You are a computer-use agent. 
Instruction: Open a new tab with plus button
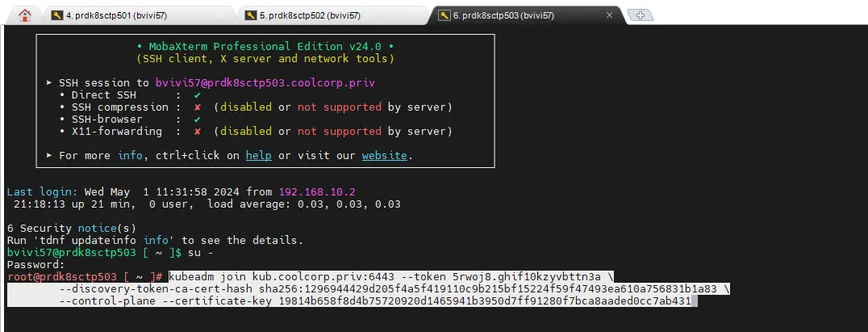click(x=640, y=15)
